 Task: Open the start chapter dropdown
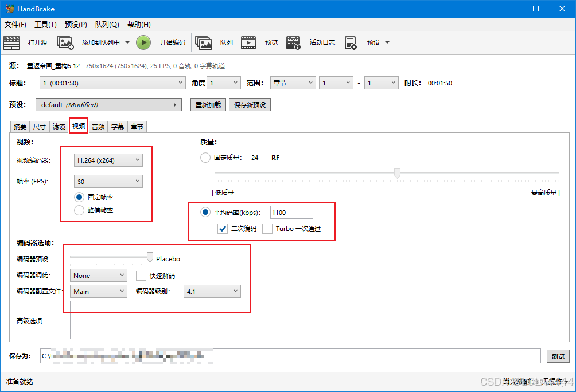[336, 83]
